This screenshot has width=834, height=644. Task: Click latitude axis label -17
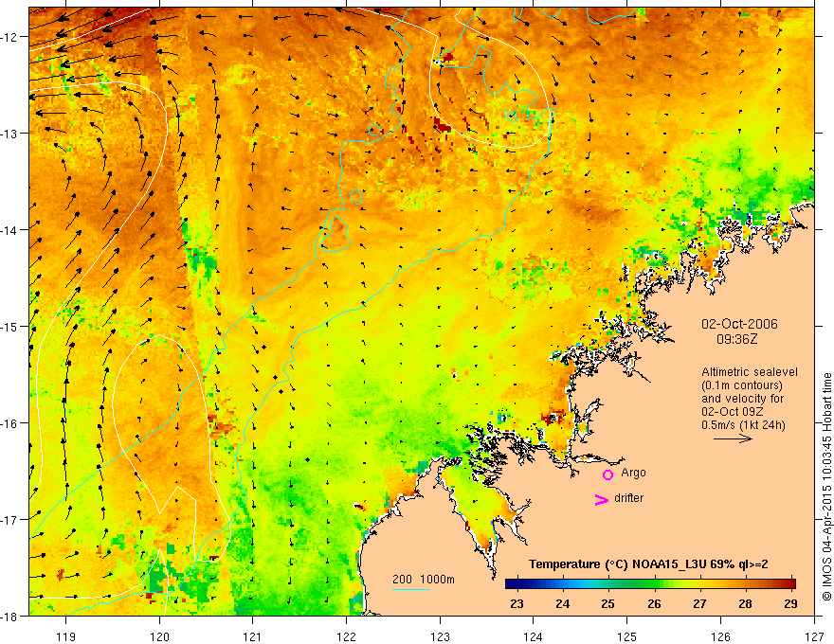pos(10,520)
